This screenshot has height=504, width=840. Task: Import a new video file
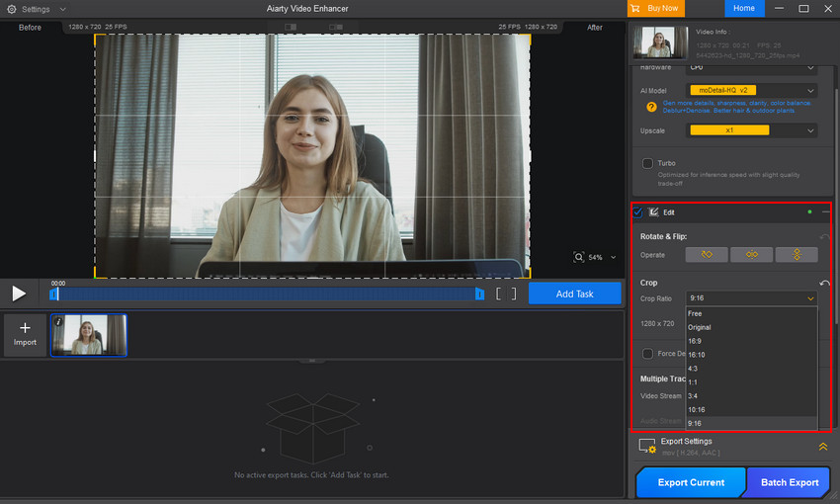[x=25, y=335]
